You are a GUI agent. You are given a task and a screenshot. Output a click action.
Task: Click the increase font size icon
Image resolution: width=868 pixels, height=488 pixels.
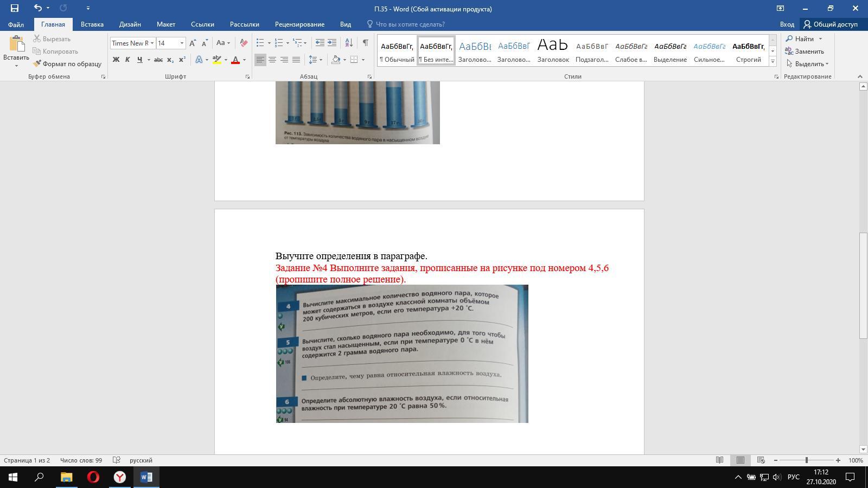coord(193,43)
